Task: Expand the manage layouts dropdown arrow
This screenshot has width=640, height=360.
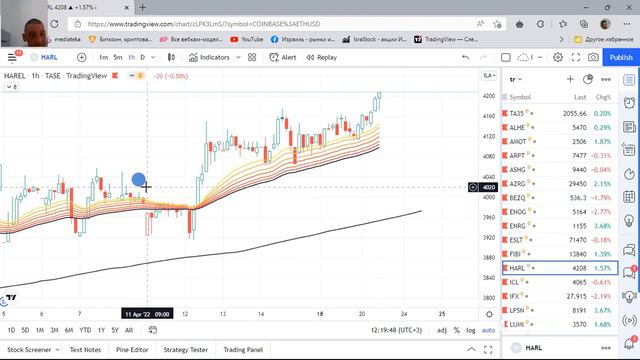Action: click(540, 58)
